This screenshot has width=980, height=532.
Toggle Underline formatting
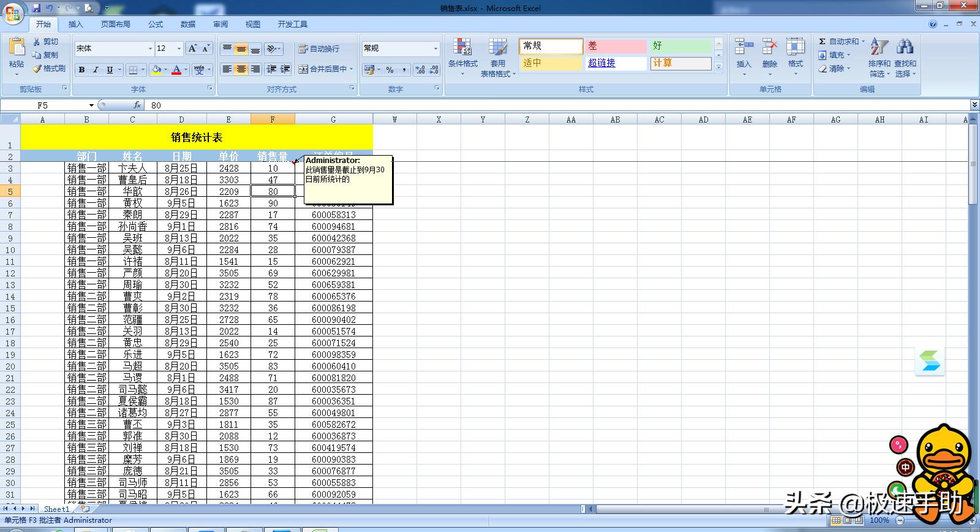tap(110, 70)
